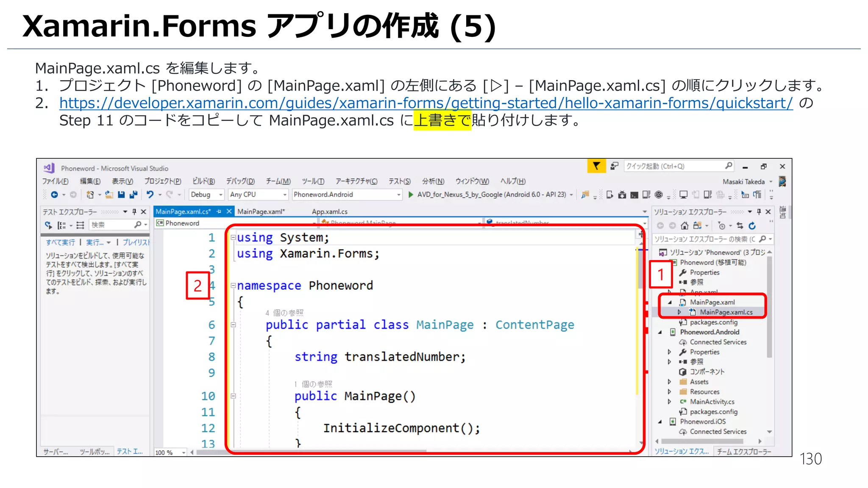The width and height of the screenshot is (868, 488).
Task: Click the Android SDK Manager icon
Action: pos(622,194)
